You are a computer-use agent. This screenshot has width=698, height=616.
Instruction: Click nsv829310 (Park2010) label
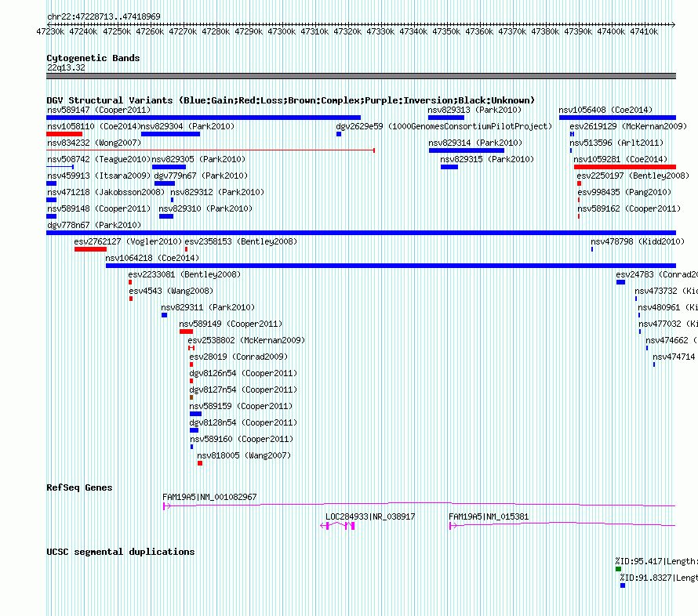(x=205, y=208)
